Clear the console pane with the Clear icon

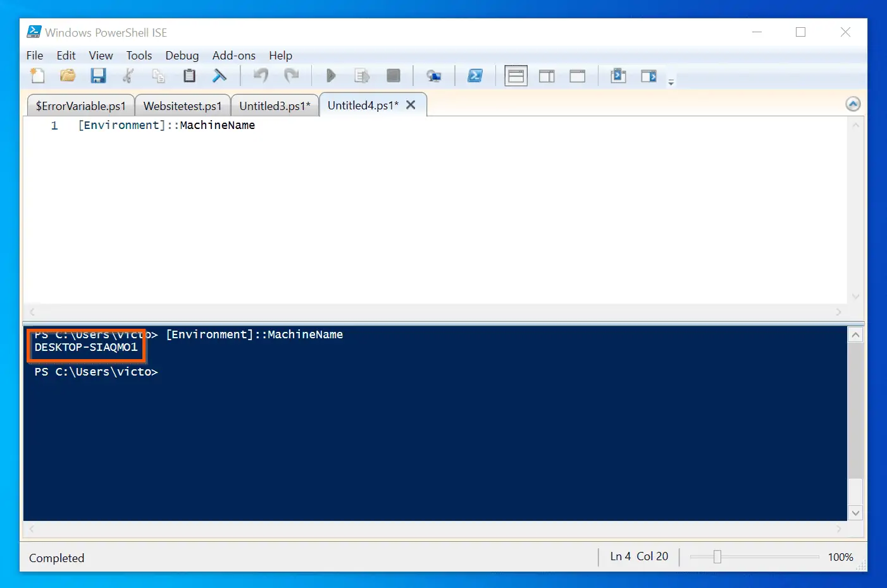[219, 76]
